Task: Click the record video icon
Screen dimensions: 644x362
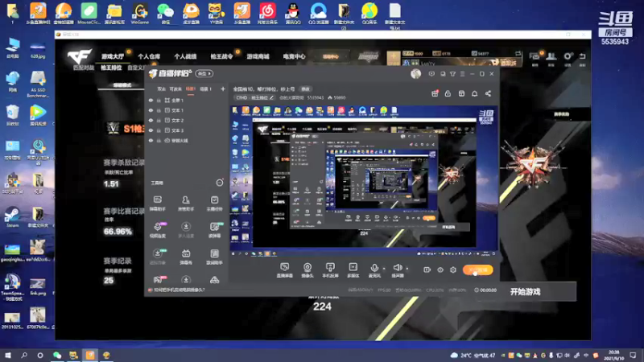Action: (x=427, y=269)
